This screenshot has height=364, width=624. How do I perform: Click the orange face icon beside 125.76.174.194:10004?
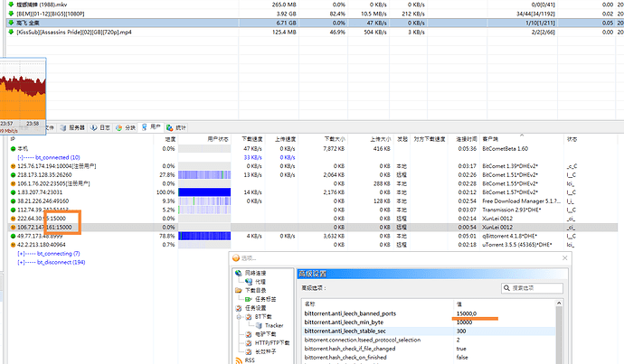click(x=13, y=166)
